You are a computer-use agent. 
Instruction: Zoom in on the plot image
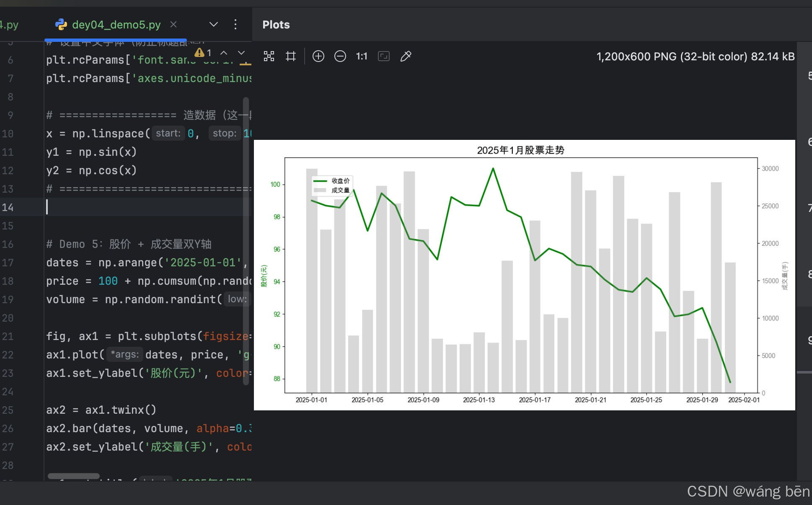pyautogui.click(x=318, y=56)
